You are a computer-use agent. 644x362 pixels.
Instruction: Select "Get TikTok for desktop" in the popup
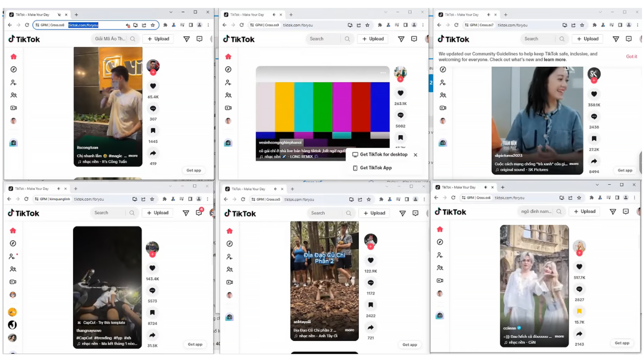384,154
